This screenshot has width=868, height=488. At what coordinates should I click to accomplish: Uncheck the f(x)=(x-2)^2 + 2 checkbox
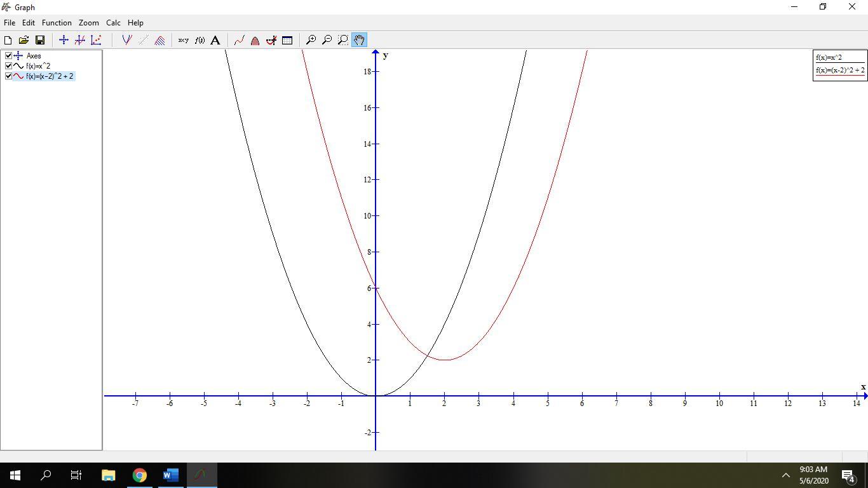pyautogui.click(x=8, y=76)
